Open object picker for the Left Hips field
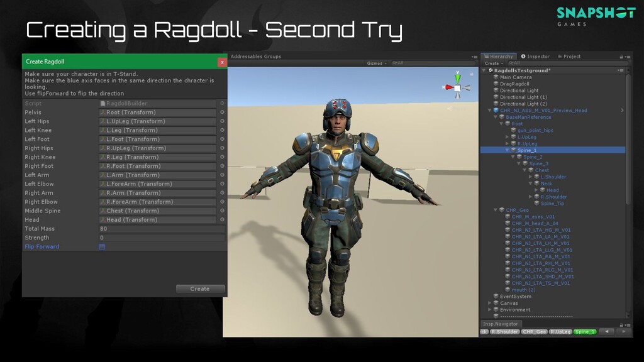The height and width of the screenshot is (362, 644). [x=222, y=121]
